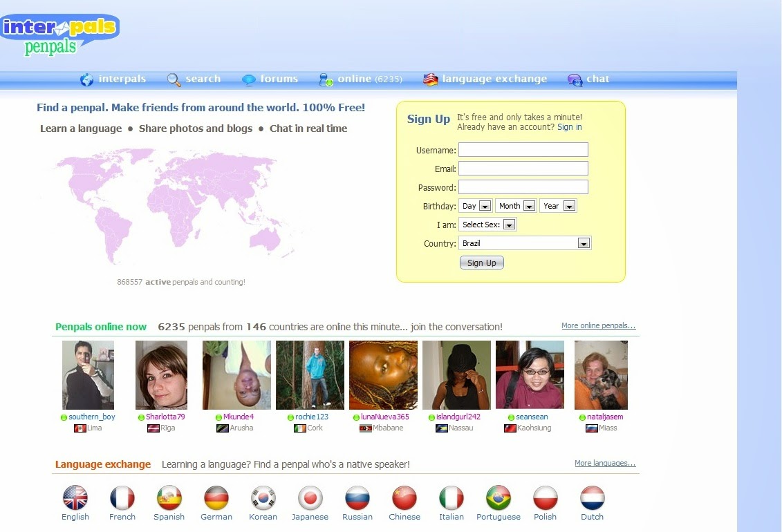Open rochie123's profile thumbnail

pos(309,374)
